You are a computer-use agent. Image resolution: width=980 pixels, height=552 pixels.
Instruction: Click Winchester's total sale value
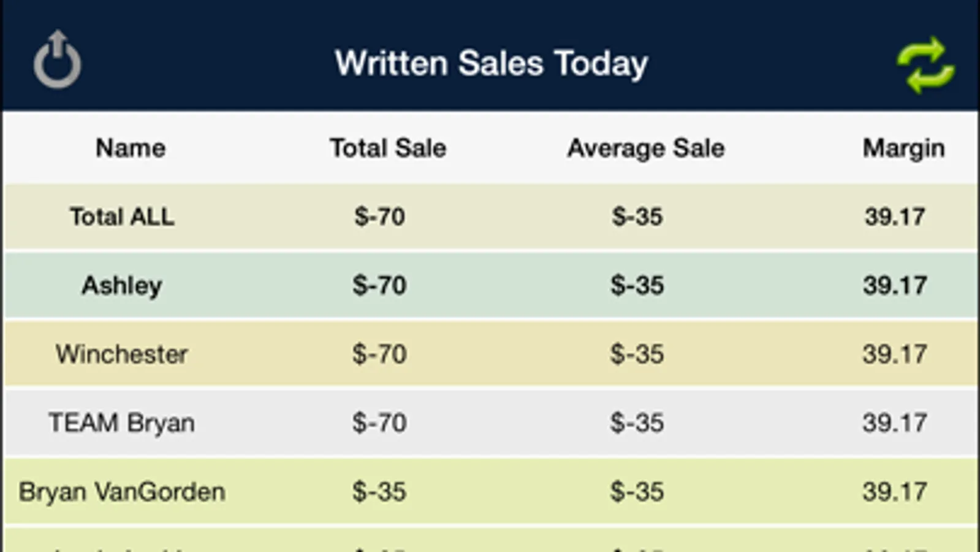379,355
